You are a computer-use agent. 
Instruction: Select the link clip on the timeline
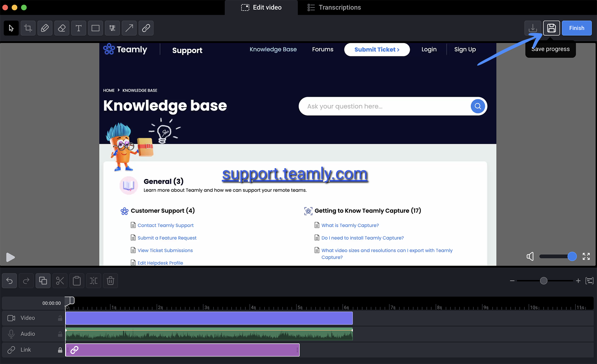(182, 350)
